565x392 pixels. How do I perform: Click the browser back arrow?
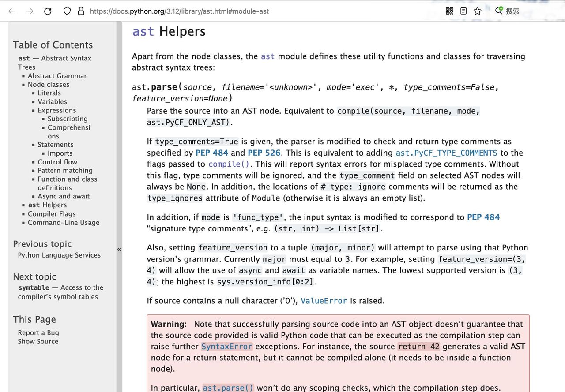pos(12,11)
